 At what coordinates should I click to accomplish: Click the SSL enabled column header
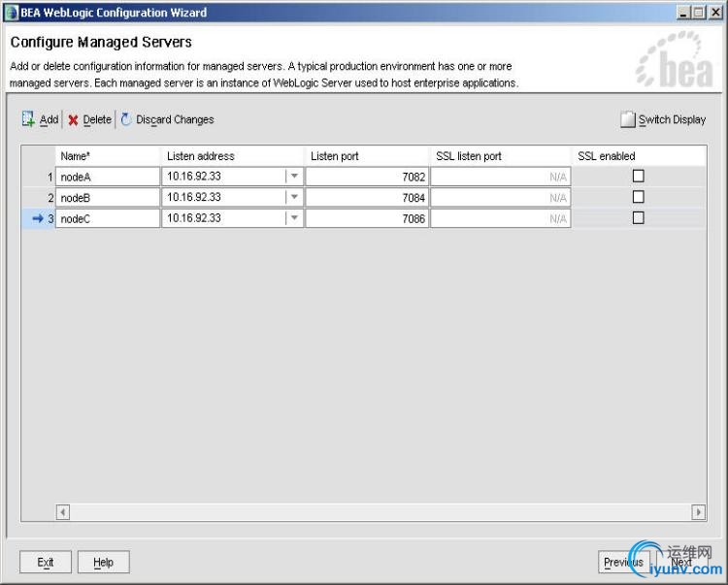point(639,156)
